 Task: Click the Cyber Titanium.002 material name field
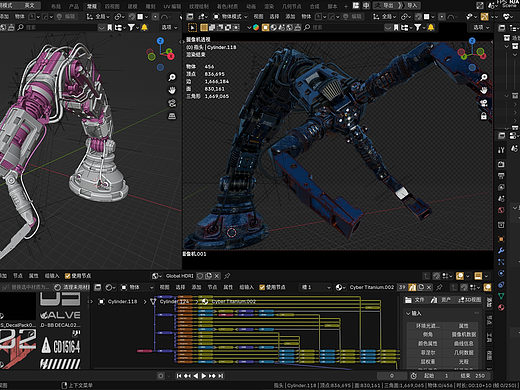(372, 287)
